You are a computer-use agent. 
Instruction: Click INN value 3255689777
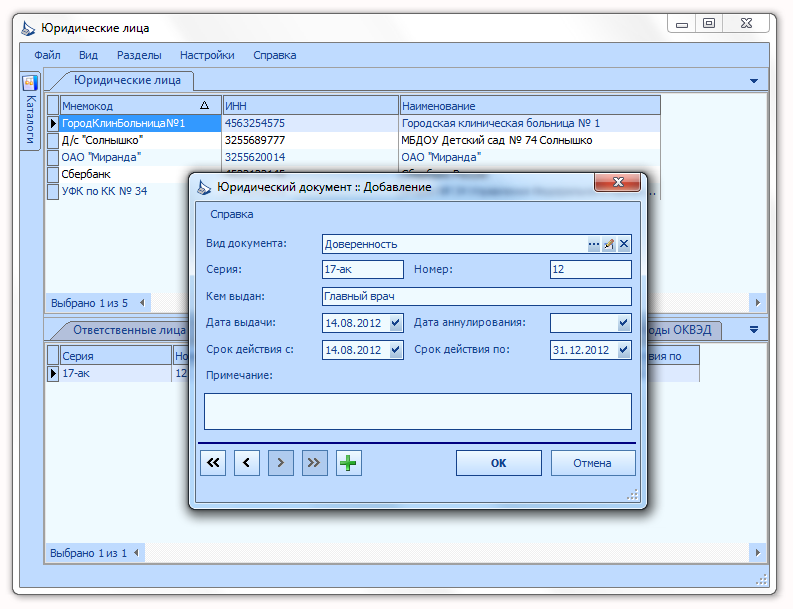click(x=311, y=140)
